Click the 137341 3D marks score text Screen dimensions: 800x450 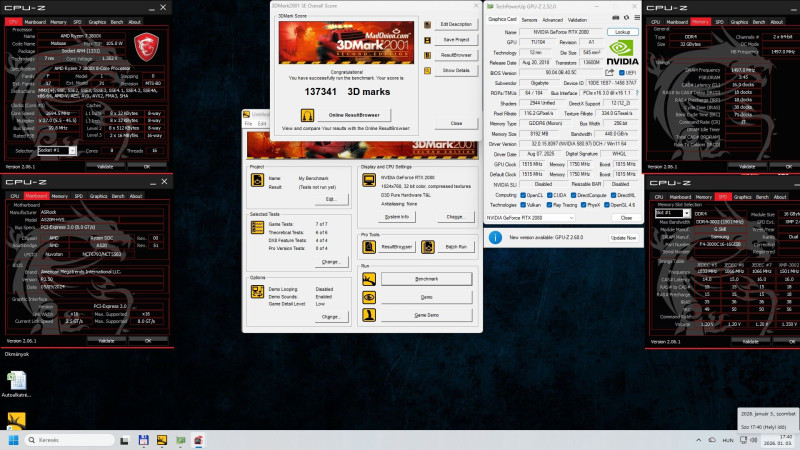(x=347, y=92)
